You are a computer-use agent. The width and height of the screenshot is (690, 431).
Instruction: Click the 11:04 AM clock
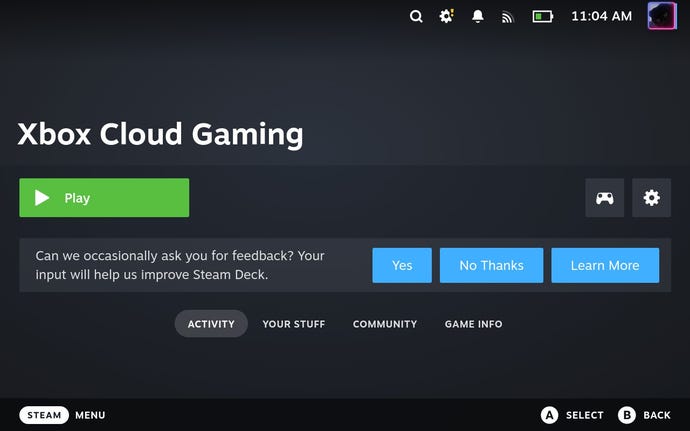(601, 17)
